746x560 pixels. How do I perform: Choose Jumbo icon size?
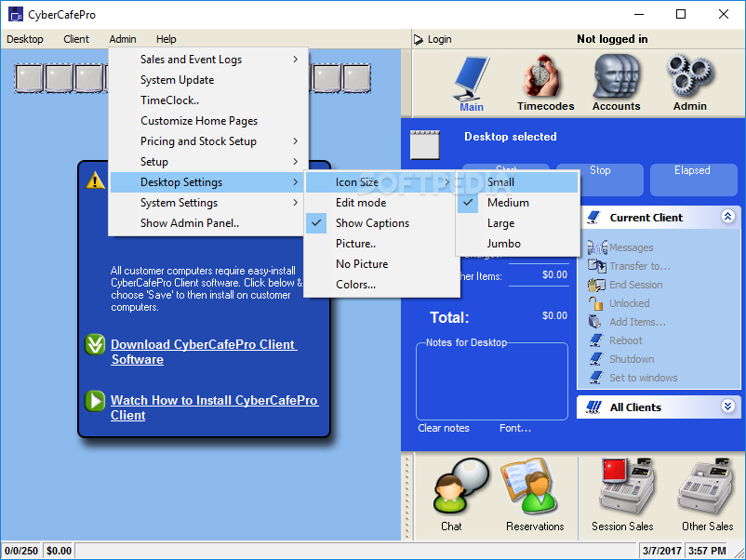(516, 244)
